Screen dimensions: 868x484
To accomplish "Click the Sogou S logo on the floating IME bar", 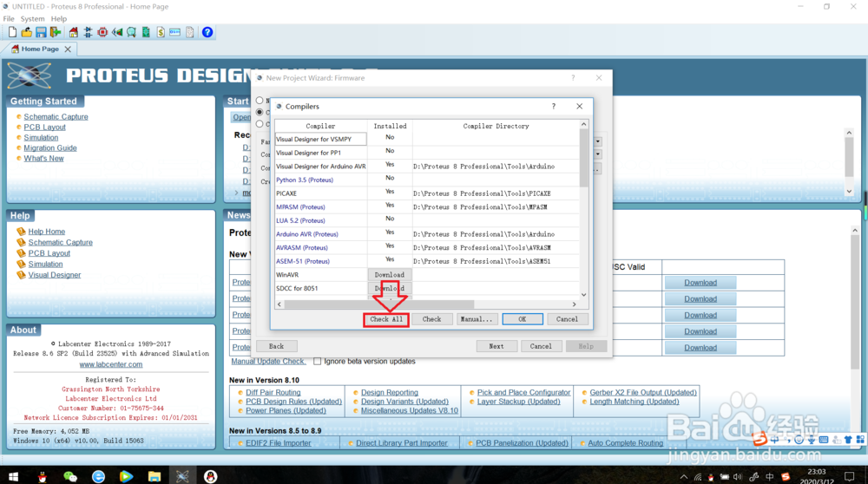I will pyautogui.click(x=759, y=440).
